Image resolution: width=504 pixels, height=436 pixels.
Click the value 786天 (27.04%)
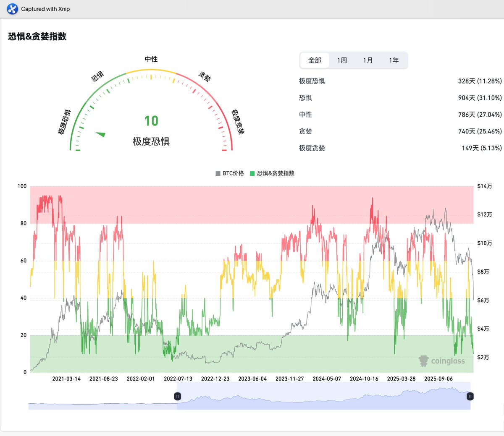(x=480, y=115)
